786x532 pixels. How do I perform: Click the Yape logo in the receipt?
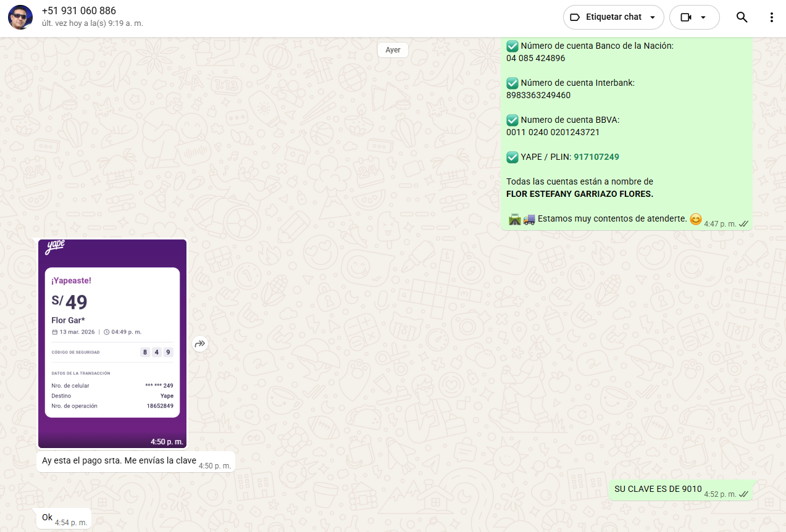pos(55,247)
